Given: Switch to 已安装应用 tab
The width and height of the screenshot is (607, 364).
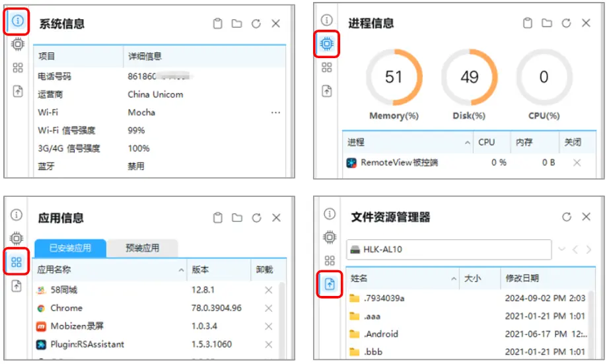Looking at the screenshot, I should 70,248.
